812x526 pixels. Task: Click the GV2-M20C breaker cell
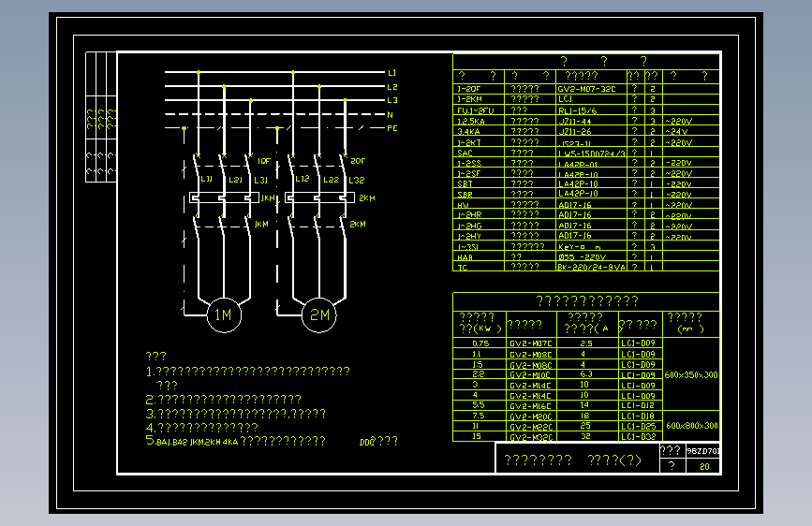coord(531,416)
